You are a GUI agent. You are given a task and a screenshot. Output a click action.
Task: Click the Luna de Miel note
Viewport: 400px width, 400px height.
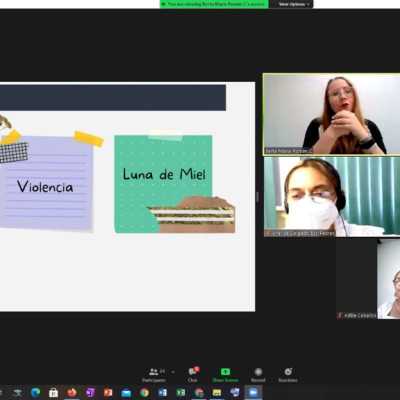click(x=163, y=183)
